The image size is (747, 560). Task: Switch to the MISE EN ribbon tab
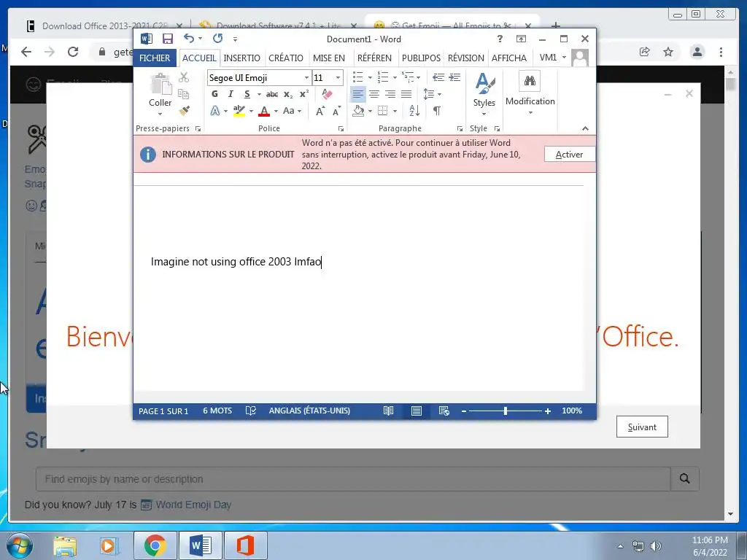[329, 58]
